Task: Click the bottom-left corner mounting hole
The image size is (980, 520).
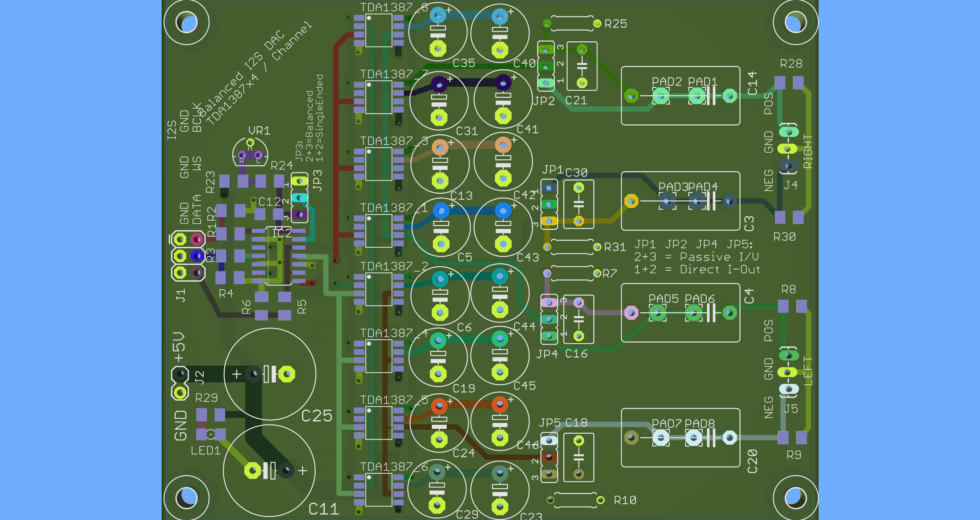Action: [x=186, y=498]
